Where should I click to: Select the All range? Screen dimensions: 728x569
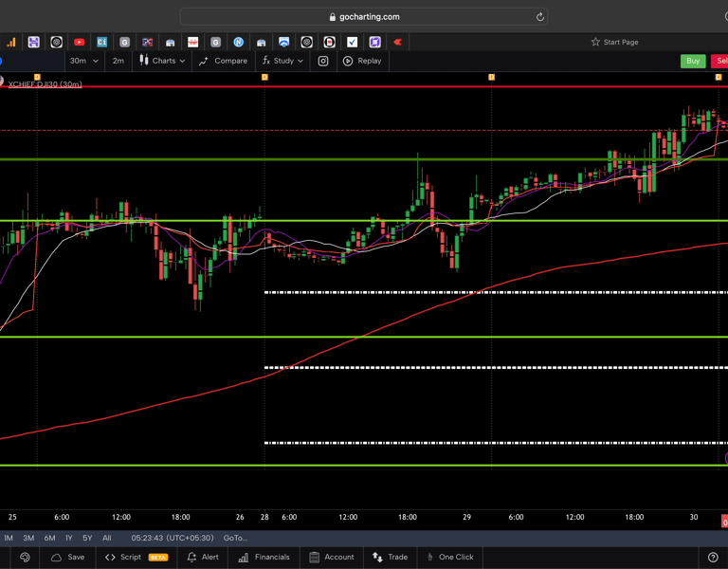(x=107, y=538)
